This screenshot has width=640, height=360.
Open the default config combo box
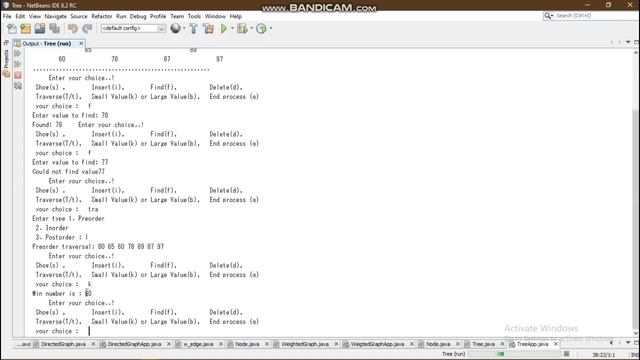click(133, 28)
